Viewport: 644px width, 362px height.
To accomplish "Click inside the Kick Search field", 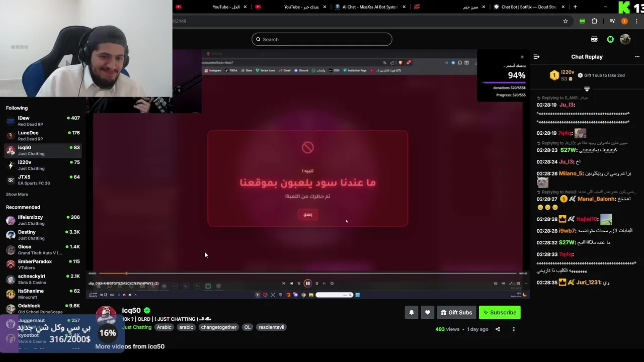I will click(x=322, y=39).
